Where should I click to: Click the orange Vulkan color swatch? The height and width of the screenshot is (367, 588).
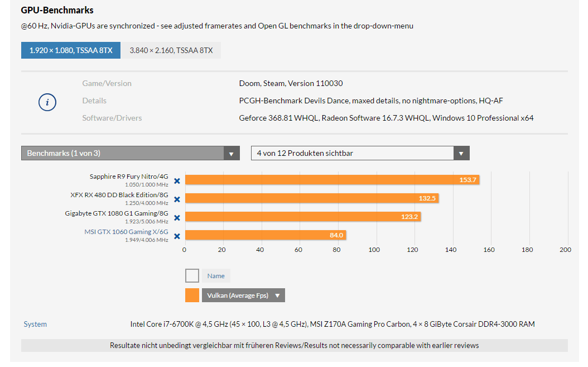tap(192, 295)
